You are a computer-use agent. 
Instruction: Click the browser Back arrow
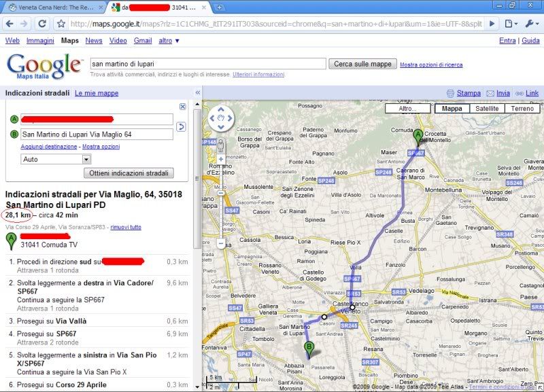point(10,23)
